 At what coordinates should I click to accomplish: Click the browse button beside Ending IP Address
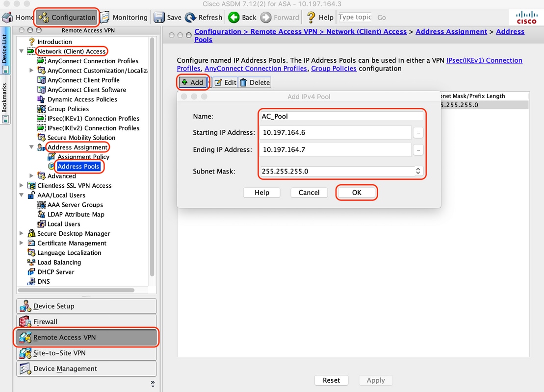pyautogui.click(x=418, y=150)
